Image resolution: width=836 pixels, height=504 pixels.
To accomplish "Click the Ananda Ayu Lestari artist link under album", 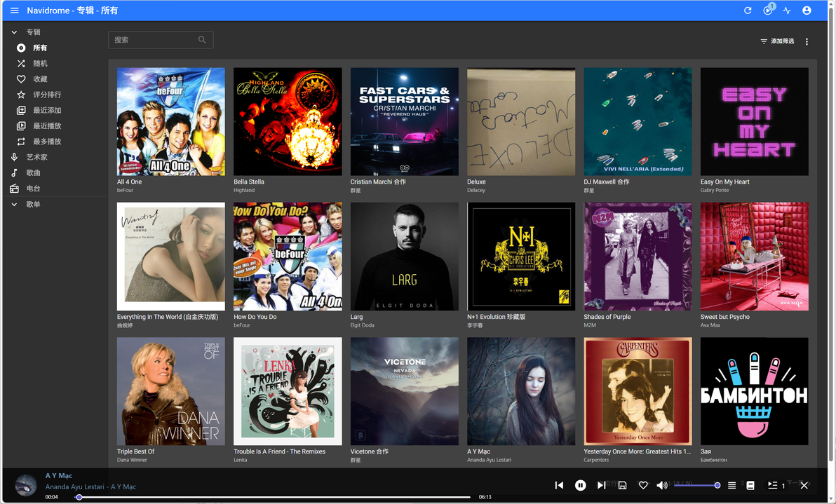I will pos(489,460).
